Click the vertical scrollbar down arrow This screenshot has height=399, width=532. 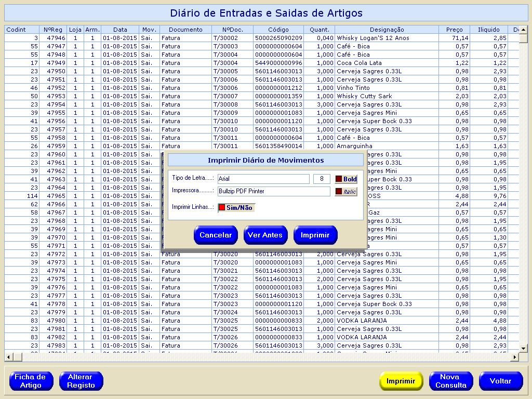(523, 348)
